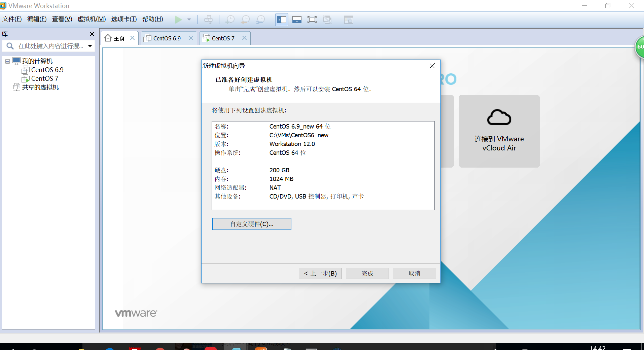Click the revert to snapshot icon

click(246, 20)
